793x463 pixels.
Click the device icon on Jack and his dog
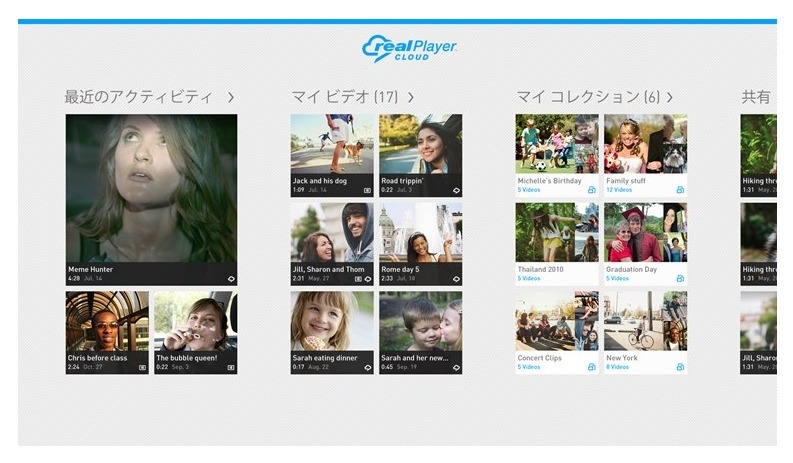[x=368, y=190]
